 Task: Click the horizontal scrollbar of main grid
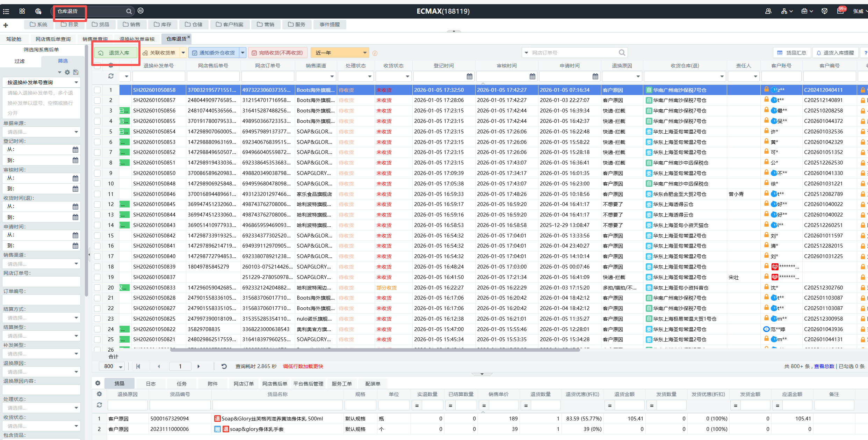tap(375, 350)
